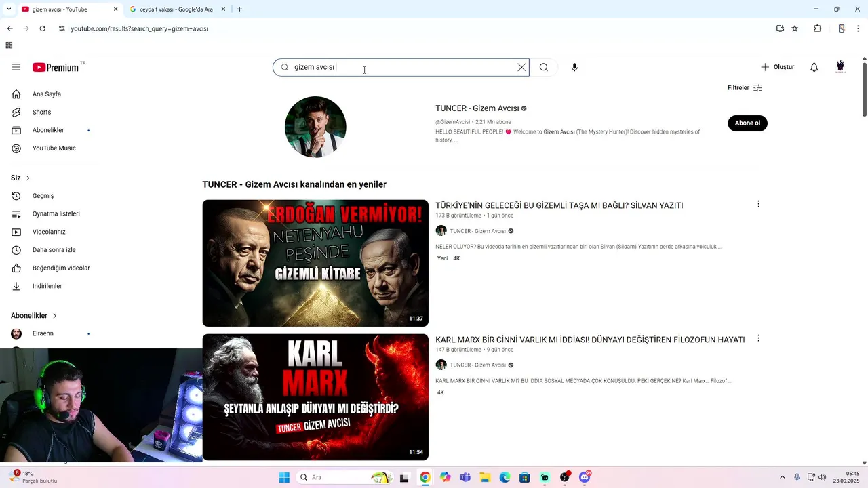The image size is (868, 488).
Task: Open channel link under the Silvan Yazıtı video
Action: point(477,231)
